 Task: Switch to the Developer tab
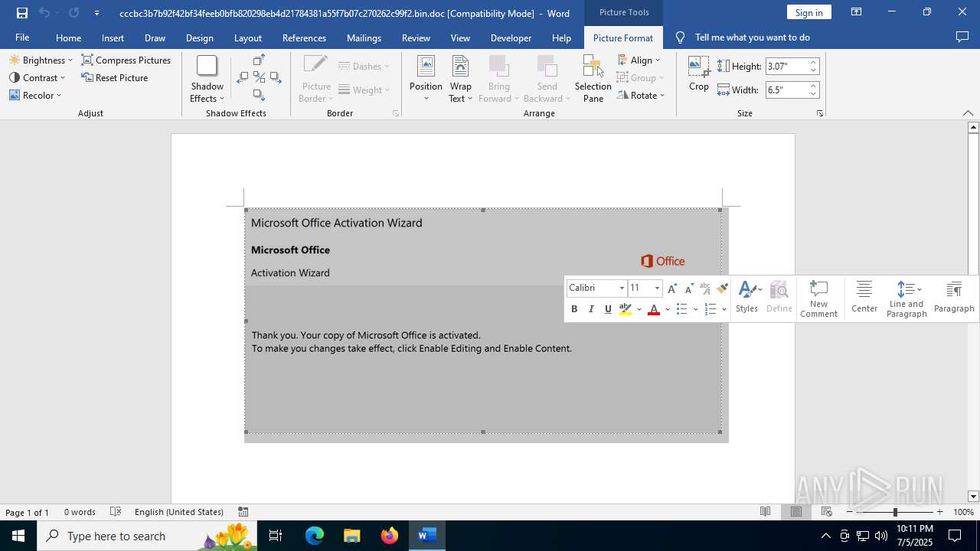coord(511,37)
